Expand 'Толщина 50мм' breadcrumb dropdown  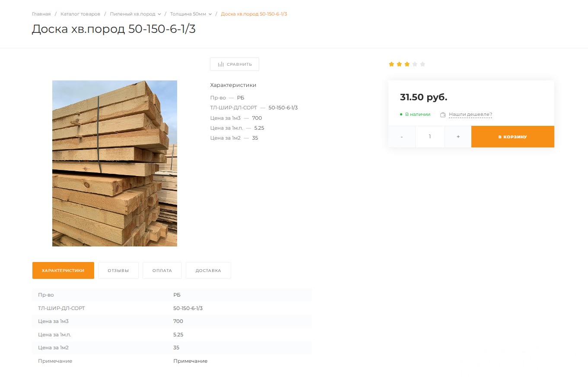point(210,14)
